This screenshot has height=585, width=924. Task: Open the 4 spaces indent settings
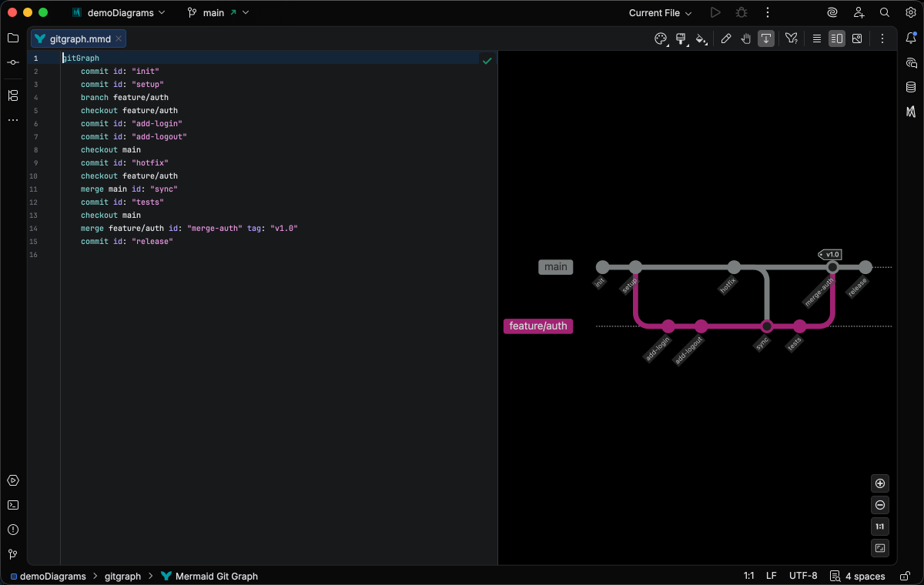[x=858, y=576]
